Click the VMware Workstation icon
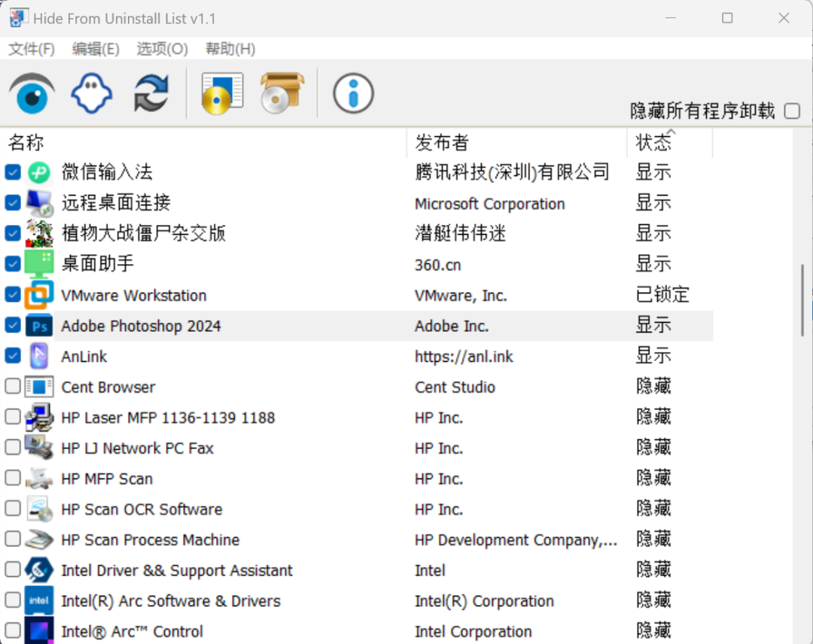The width and height of the screenshot is (813, 644). point(39,295)
